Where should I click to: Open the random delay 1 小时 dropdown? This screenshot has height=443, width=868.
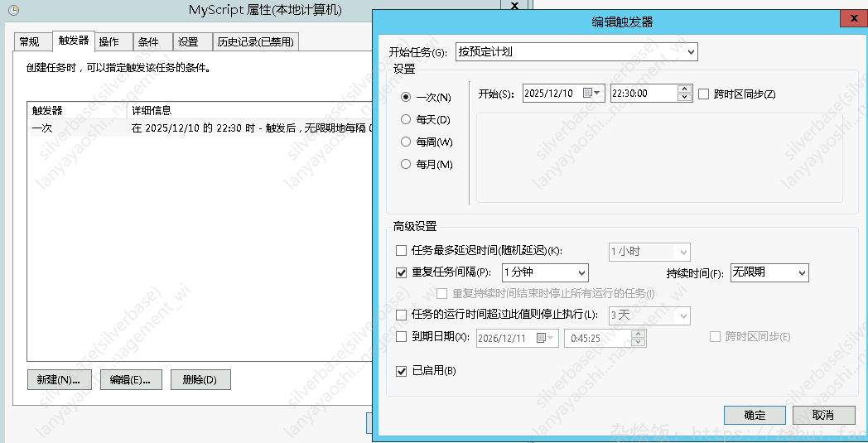click(x=649, y=252)
